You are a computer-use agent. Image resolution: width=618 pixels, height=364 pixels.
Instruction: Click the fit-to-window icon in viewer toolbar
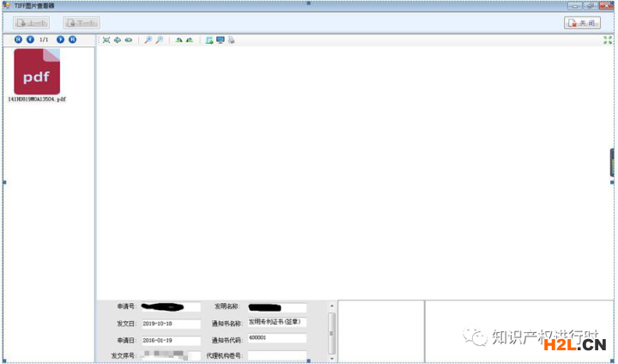106,40
